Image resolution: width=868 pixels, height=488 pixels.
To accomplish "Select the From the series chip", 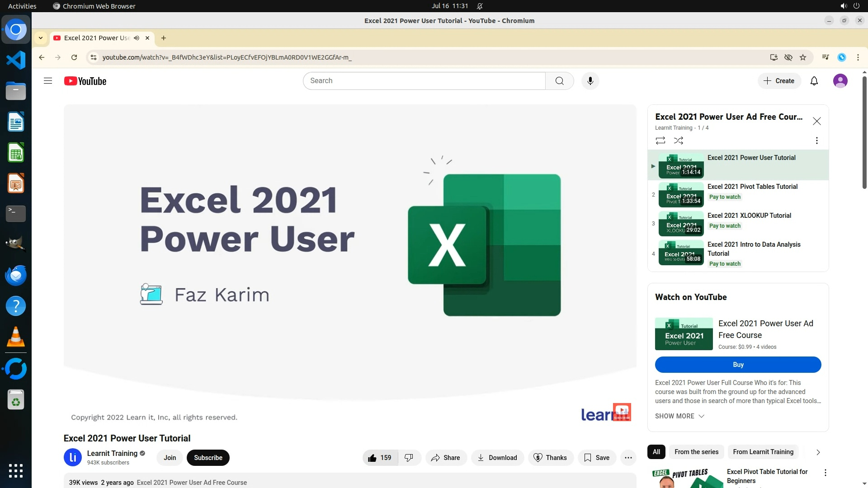I will [696, 452].
